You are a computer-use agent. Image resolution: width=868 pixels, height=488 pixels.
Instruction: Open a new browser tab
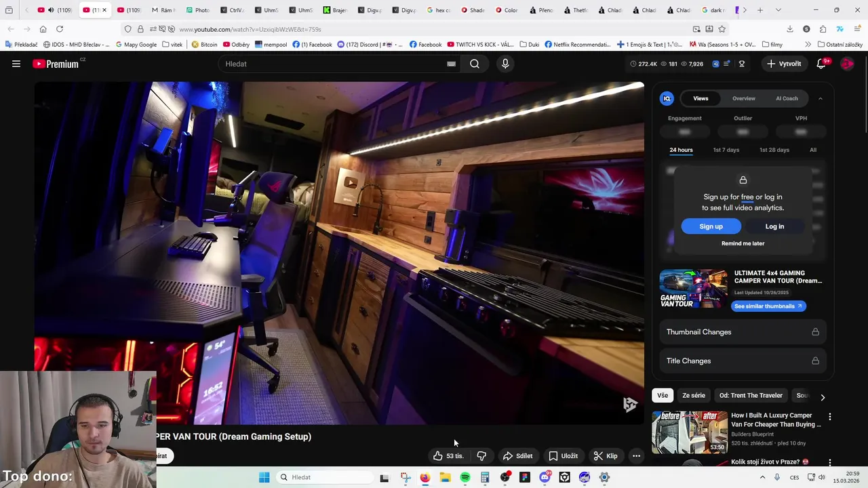click(760, 10)
